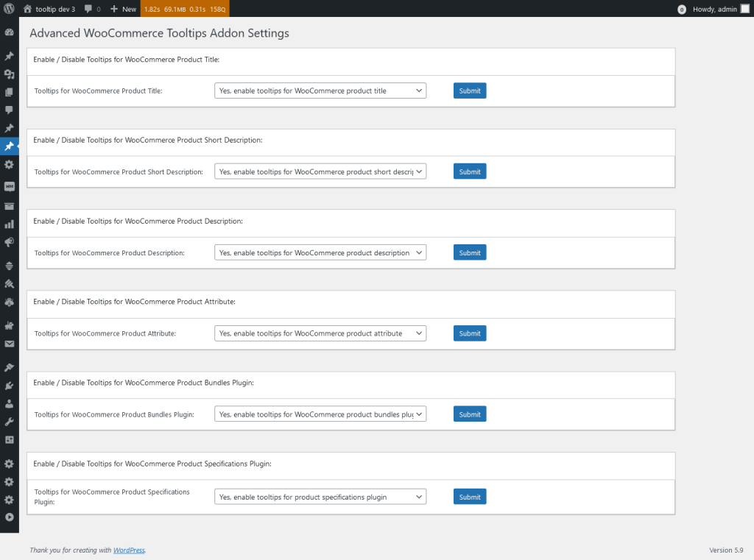Submit the Product Specifications Plugin setting

point(470,497)
